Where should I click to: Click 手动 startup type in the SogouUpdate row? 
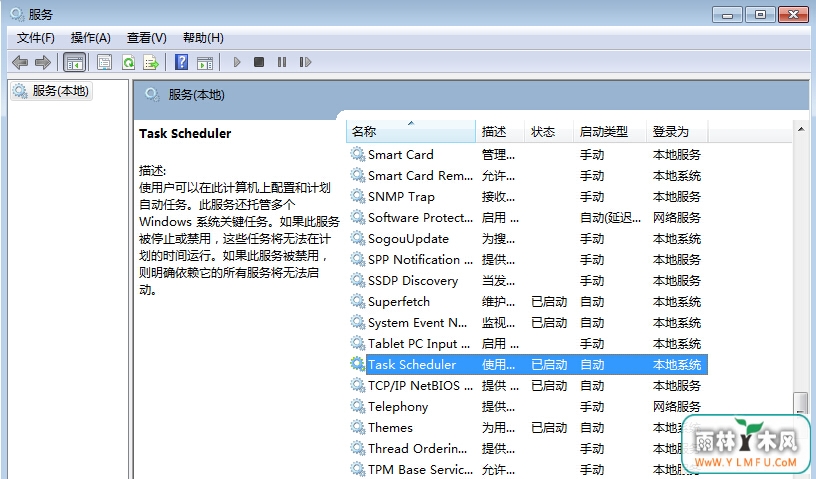pyautogui.click(x=592, y=238)
